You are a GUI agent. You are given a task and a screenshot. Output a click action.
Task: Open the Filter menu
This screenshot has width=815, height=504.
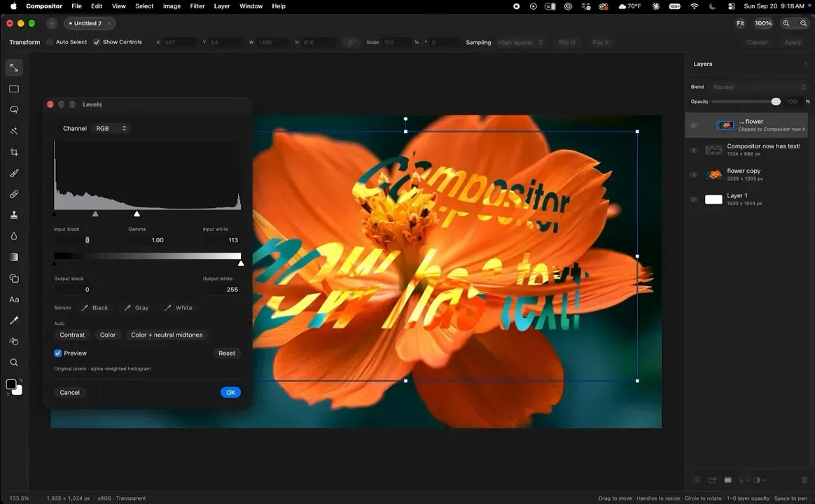click(197, 6)
